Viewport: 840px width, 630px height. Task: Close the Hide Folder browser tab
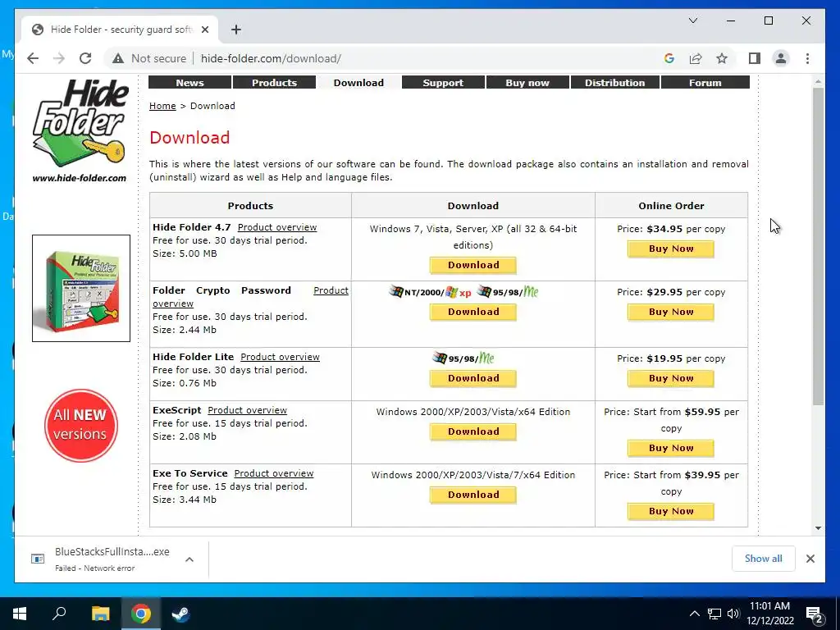(204, 30)
